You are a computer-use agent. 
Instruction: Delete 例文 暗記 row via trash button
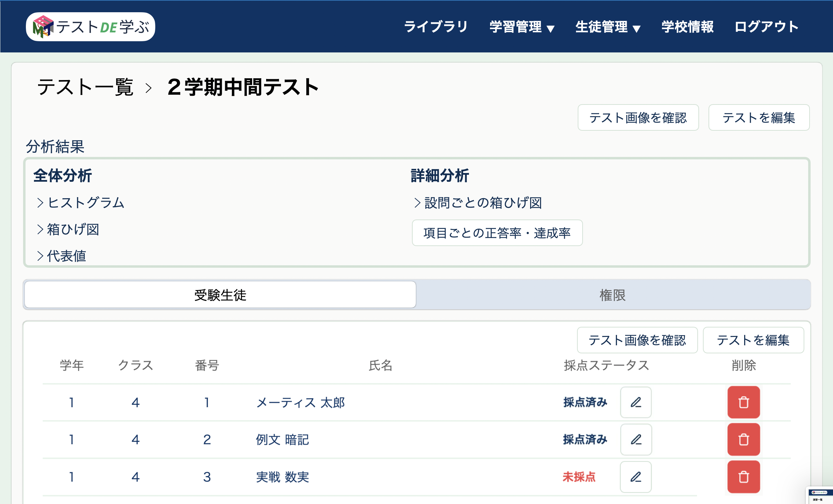(x=743, y=439)
